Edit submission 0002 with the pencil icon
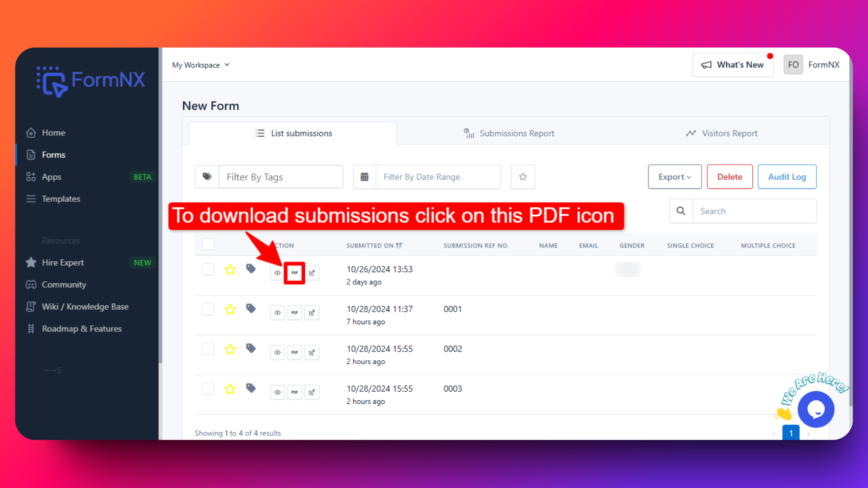 point(312,353)
